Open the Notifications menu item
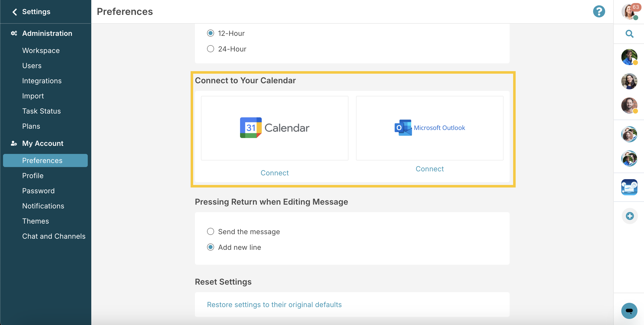Image resolution: width=644 pixels, height=325 pixels. point(43,206)
